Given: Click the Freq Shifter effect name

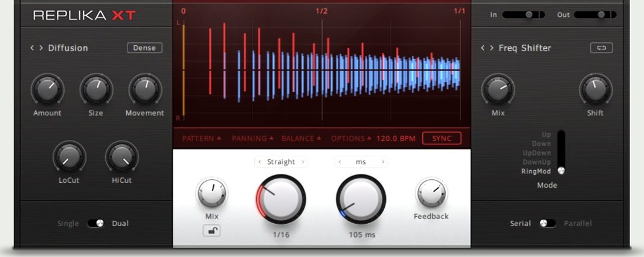Looking at the screenshot, I should click(x=525, y=48).
